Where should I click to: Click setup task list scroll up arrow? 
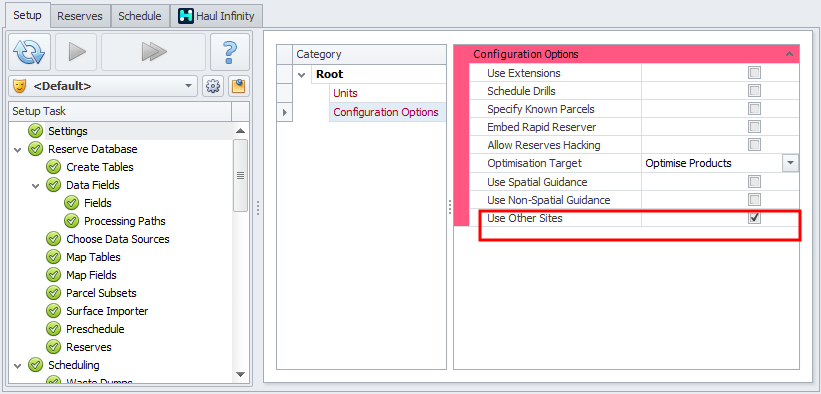pyautogui.click(x=240, y=131)
